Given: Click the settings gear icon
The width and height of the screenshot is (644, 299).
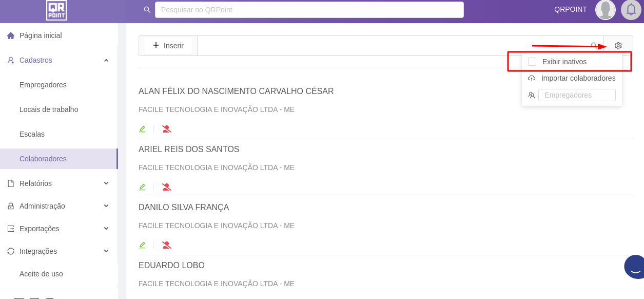Looking at the screenshot, I should (618, 46).
